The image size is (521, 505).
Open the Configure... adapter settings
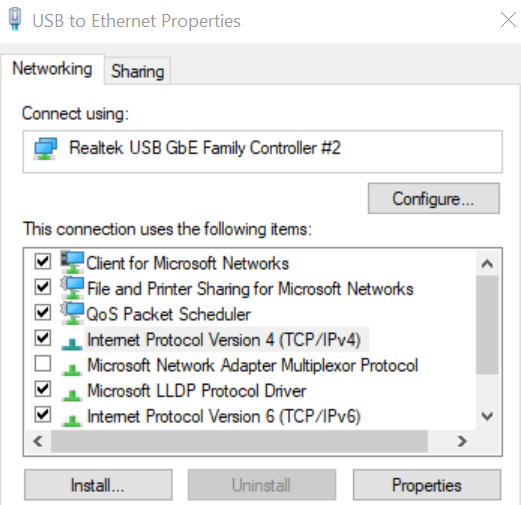[434, 198]
